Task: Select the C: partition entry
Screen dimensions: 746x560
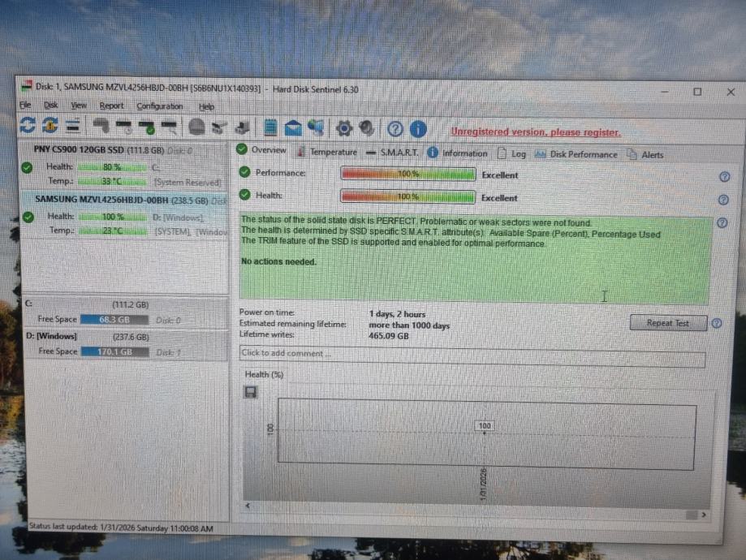Action: click(x=125, y=312)
